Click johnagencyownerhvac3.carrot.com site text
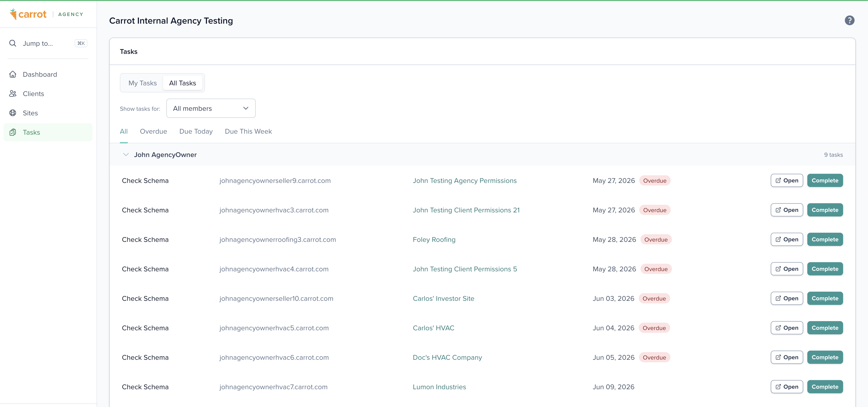The width and height of the screenshot is (868, 407). tap(274, 210)
